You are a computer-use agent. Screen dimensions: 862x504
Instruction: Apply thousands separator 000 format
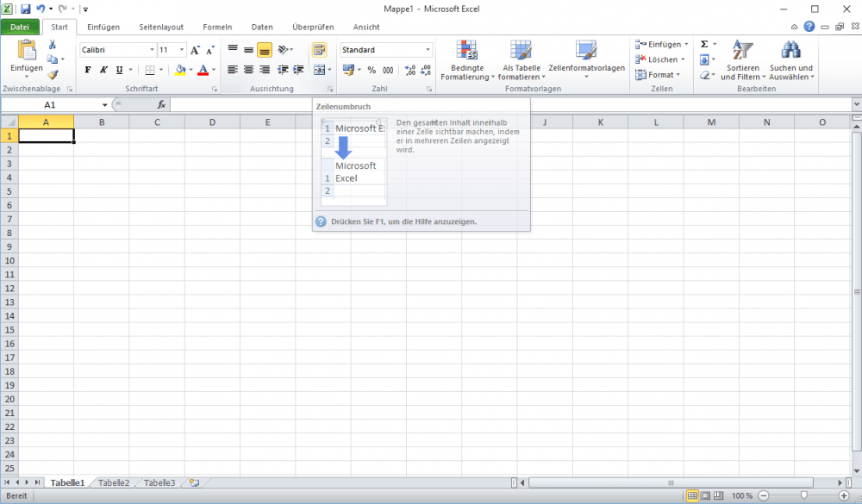[x=388, y=70]
